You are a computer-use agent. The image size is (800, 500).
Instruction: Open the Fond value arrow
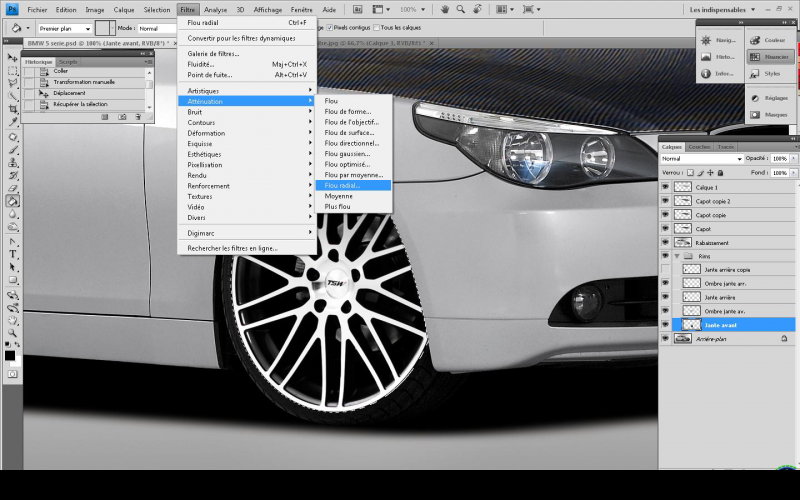point(793,173)
